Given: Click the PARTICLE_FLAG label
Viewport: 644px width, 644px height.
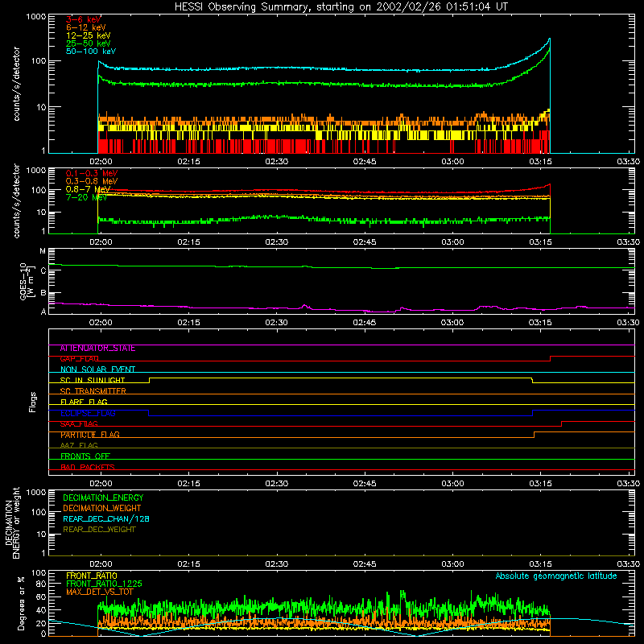Looking at the screenshot, I should [x=90, y=435].
